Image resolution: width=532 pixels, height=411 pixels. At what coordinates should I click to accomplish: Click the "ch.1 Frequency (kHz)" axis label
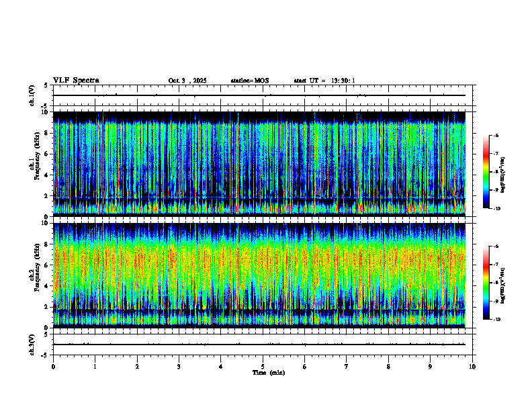(x=34, y=156)
